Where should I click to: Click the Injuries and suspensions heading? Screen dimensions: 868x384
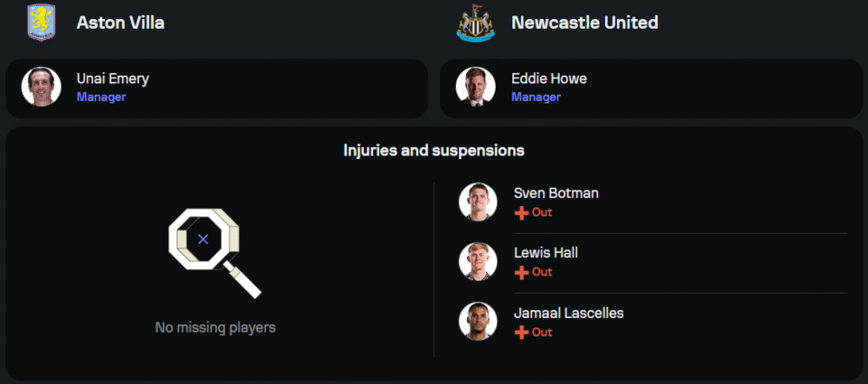point(434,150)
